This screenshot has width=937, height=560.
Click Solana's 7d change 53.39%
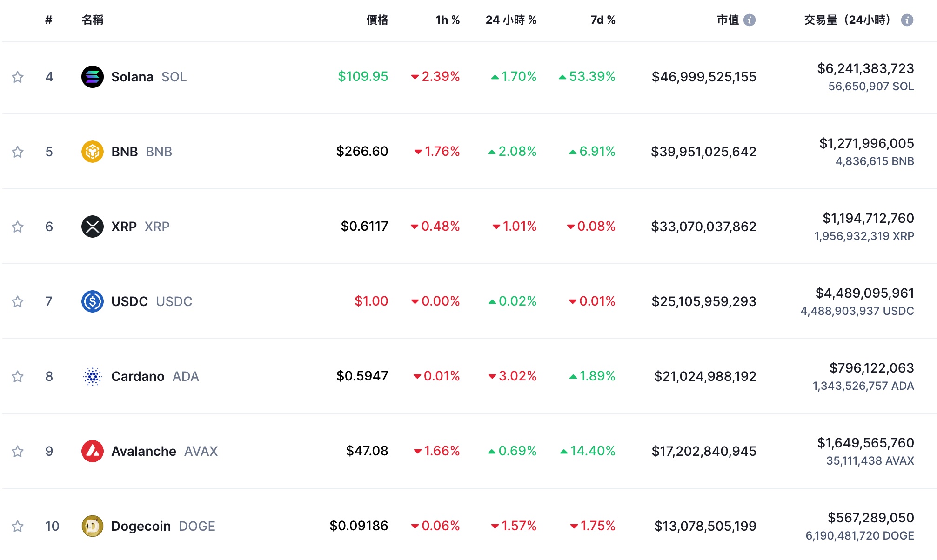coord(587,76)
